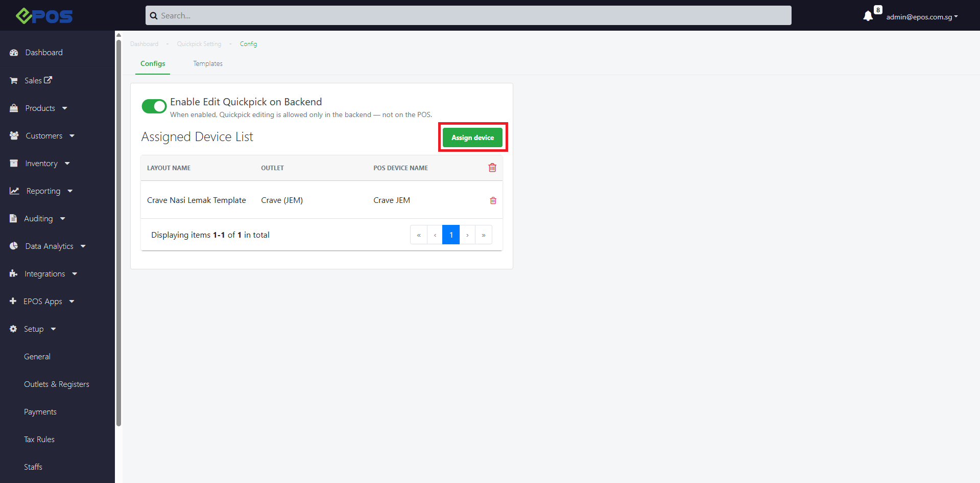The image size is (980, 483).
Task: Delete the Crave Nasi Lemak Template row
Action: (493, 200)
